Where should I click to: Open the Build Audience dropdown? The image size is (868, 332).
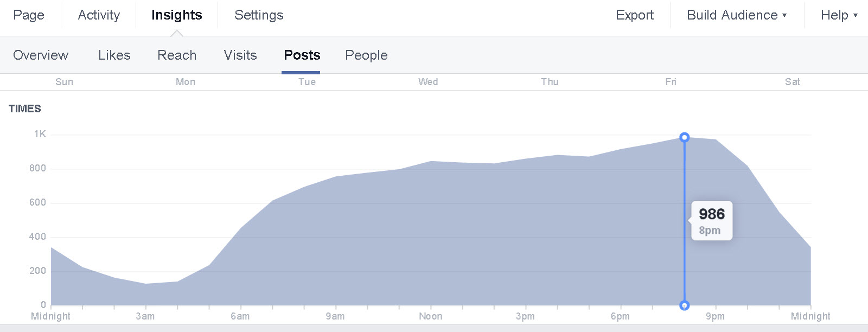tap(731, 15)
